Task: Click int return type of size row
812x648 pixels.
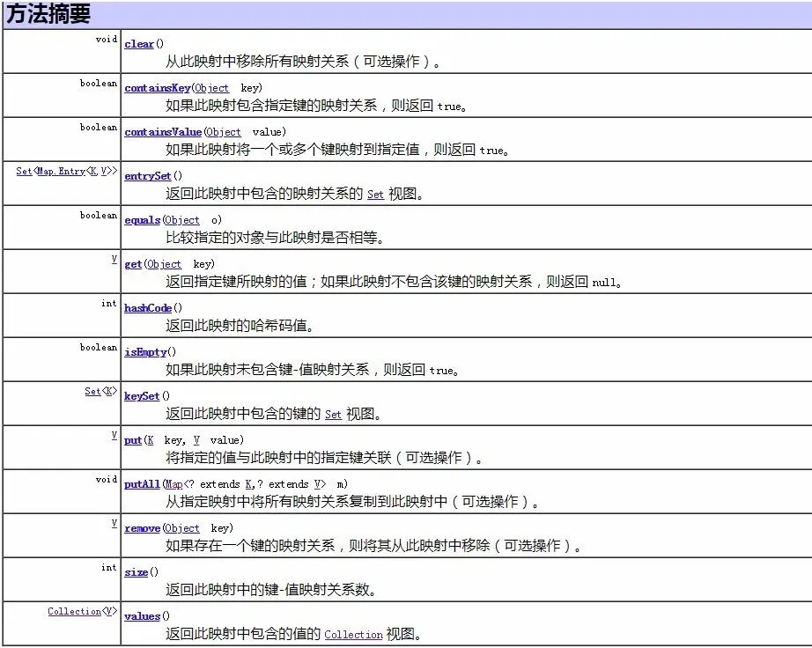Action: tap(108, 567)
